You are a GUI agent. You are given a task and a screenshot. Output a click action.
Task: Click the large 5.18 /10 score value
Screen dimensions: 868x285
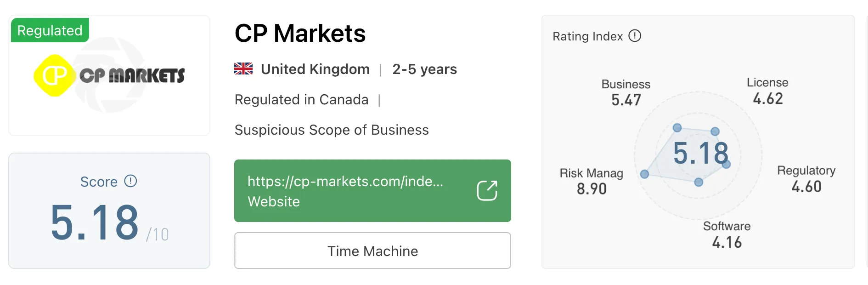pos(110,223)
